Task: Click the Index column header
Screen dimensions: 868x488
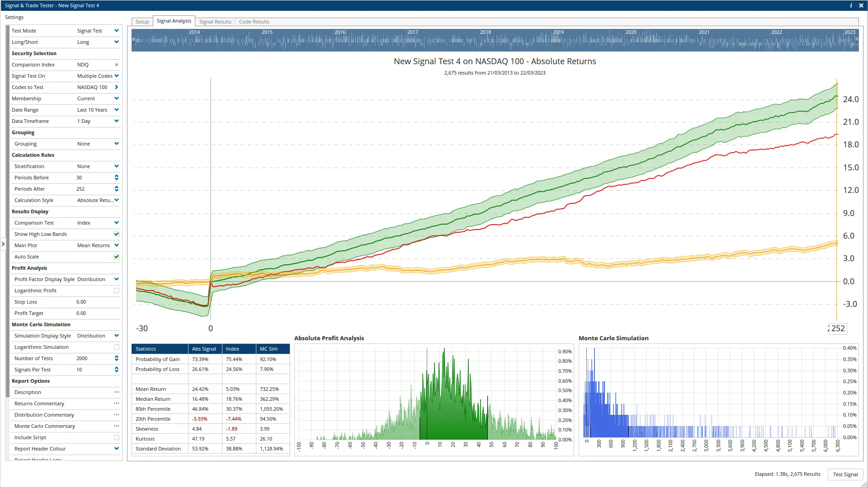Action: click(239, 349)
